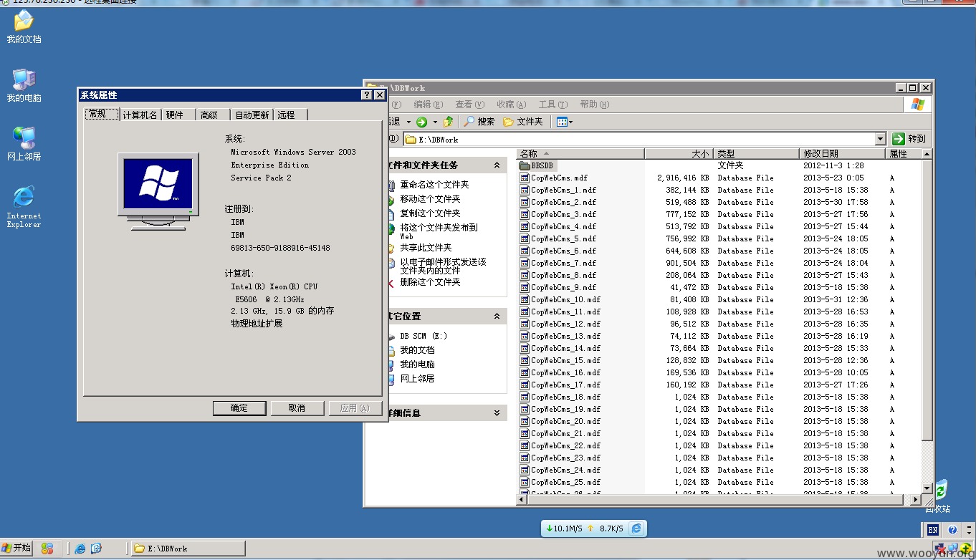Sort files by 修改日期 column header
976x560 pixels.
pyautogui.click(x=843, y=154)
